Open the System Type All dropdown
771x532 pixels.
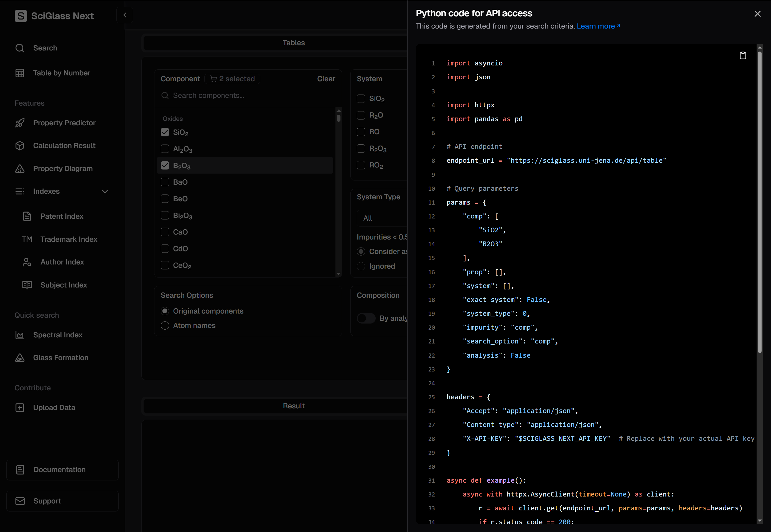(382, 218)
